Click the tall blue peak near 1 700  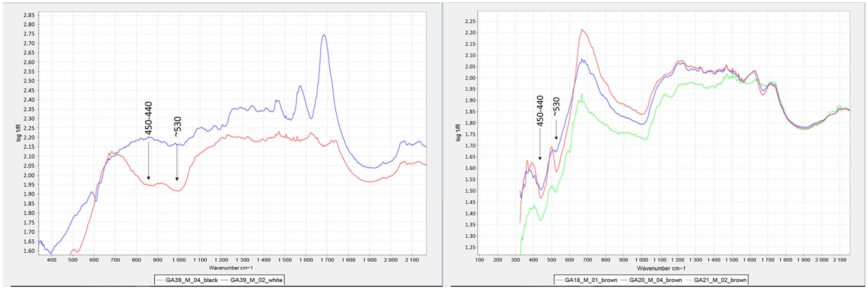(324, 35)
